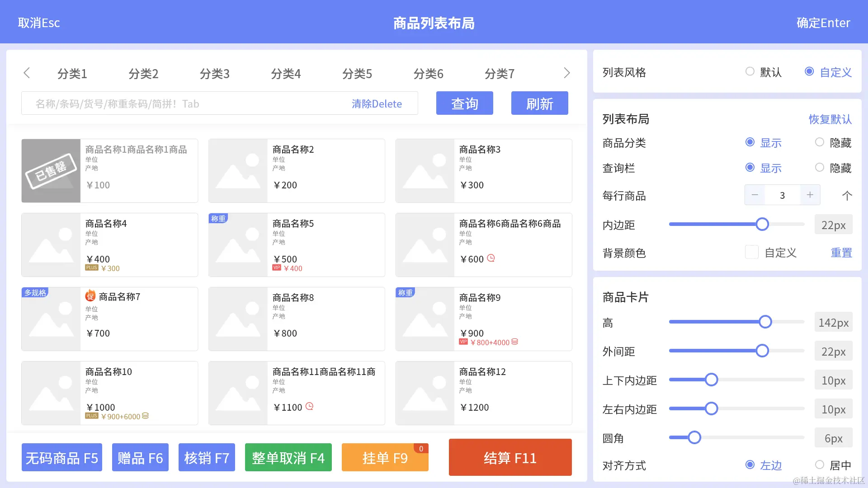Select the 默认 list style radio
The image size is (868, 488).
point(750,72)
